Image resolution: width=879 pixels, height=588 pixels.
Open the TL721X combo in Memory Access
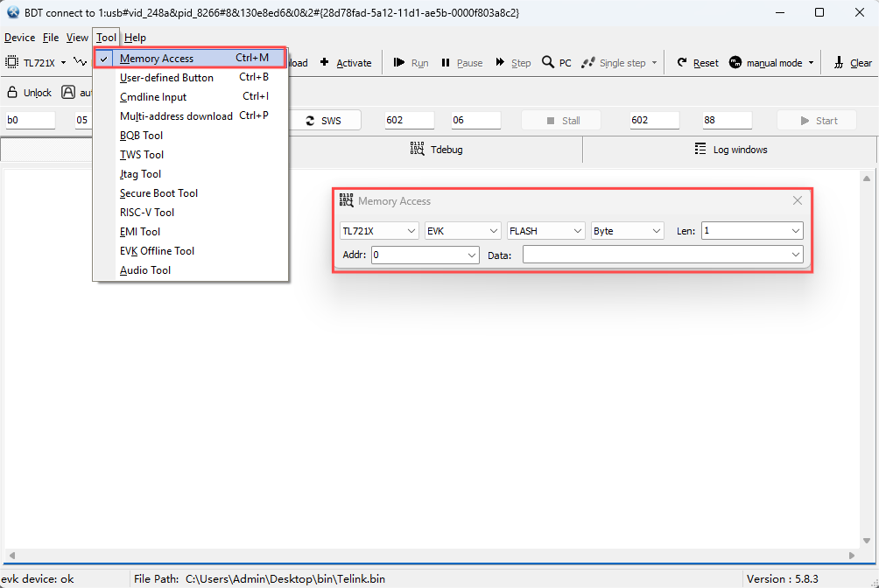coord(379,231)
